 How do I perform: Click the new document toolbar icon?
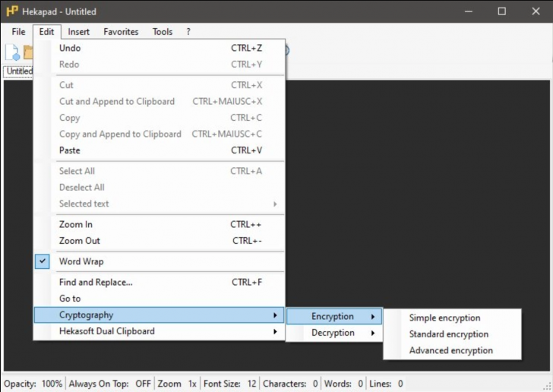(x=13, y=52)
